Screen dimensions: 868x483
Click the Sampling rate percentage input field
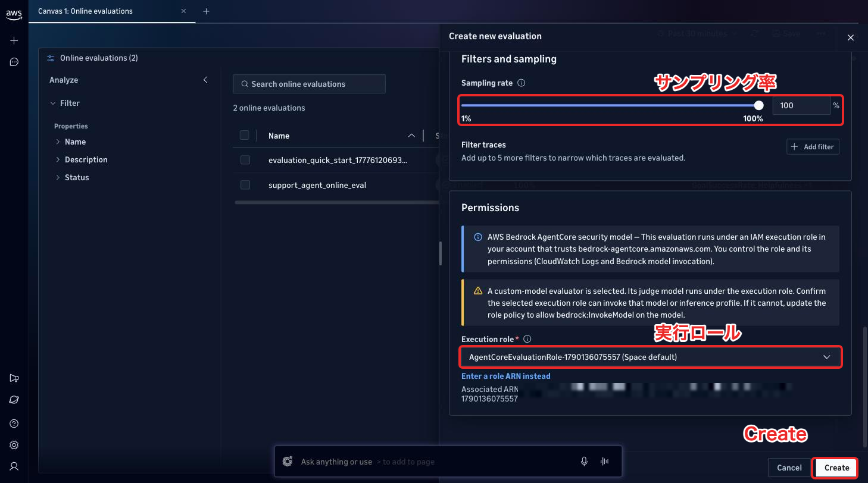click(x=801, y=105)
